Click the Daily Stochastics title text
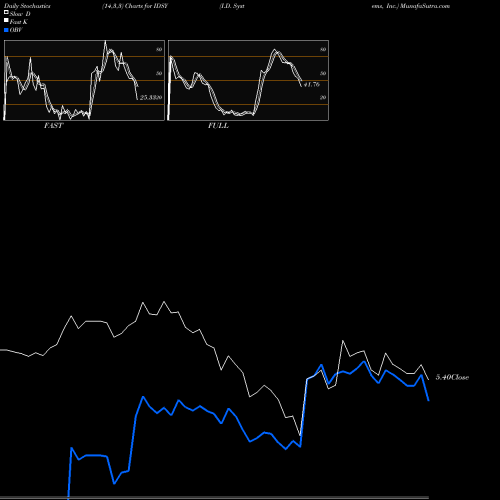The height and width of the screenshot is (500, 500). pos(27,6)
